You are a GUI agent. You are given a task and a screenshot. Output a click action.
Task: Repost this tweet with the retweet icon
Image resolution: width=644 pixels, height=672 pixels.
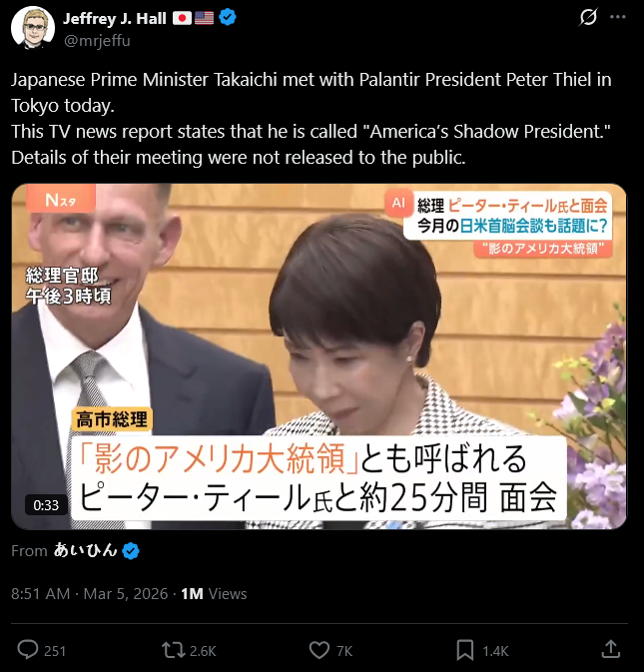173,650
